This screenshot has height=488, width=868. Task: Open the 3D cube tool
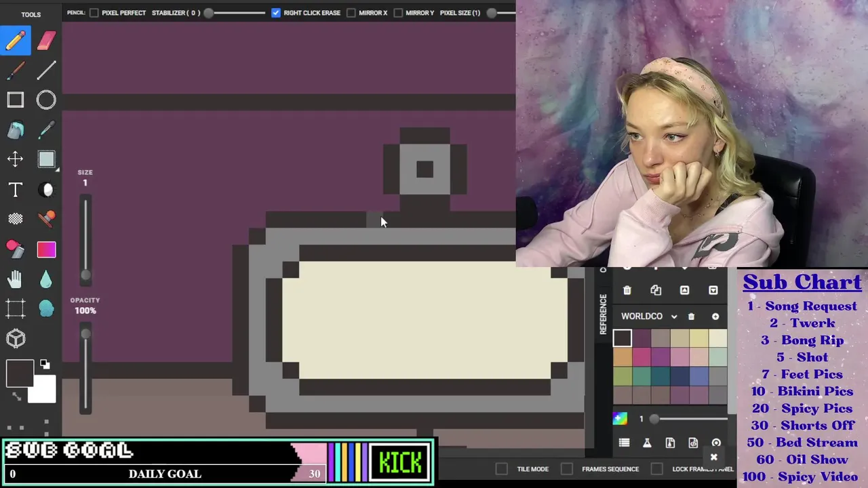coord(16,338)
